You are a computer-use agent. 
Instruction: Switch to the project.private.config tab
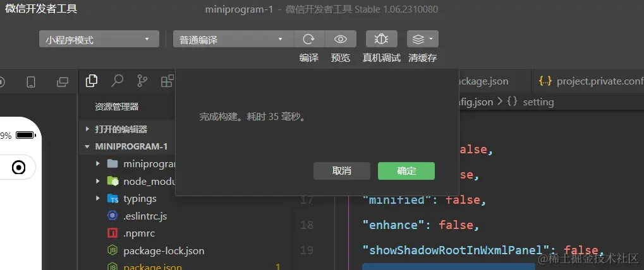coord(587,81)
